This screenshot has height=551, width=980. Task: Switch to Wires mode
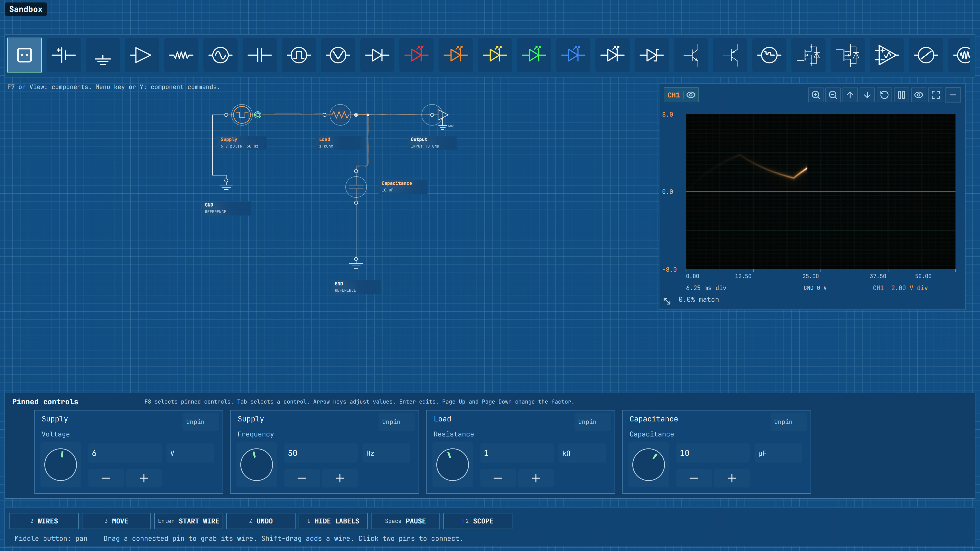44,521
